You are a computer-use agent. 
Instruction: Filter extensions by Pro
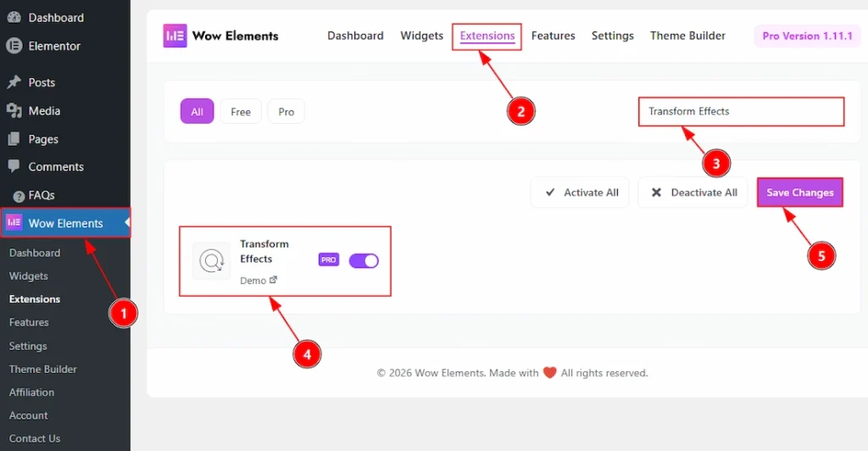pyautogui.click(x=287, y=112)
